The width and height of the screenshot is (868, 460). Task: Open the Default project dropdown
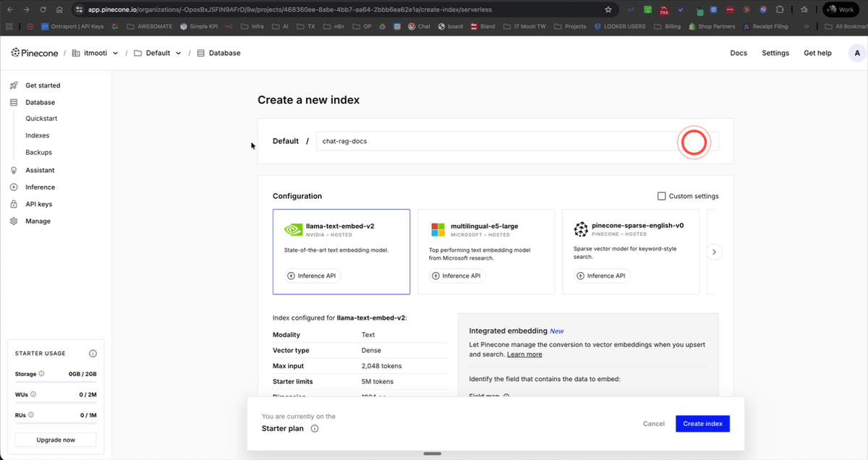click(x=157, y=52)
